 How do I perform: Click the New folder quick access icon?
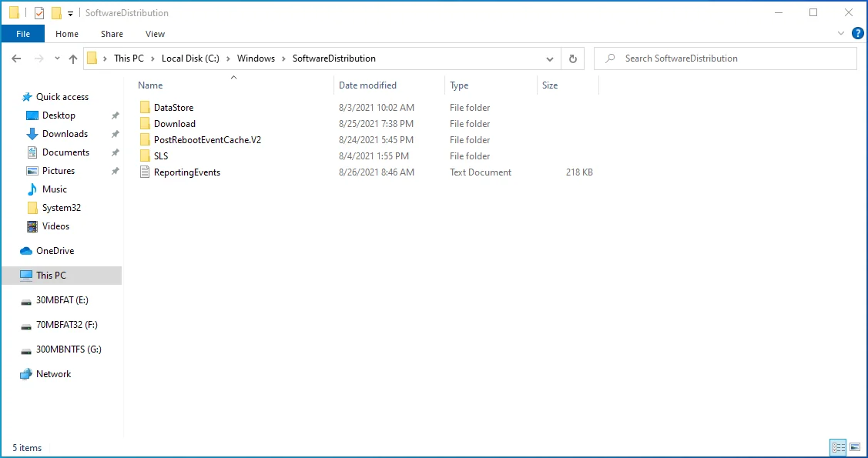click(56, 13)
